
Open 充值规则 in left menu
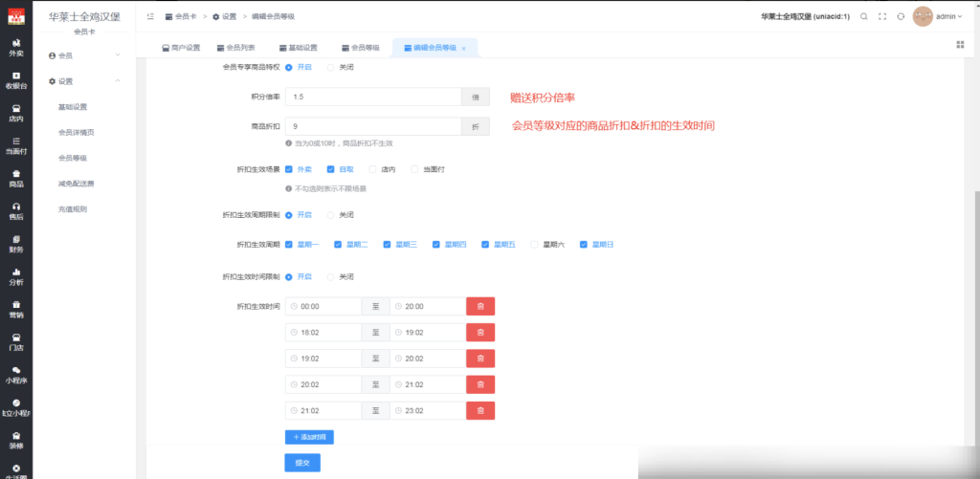(x=73, y=209)
